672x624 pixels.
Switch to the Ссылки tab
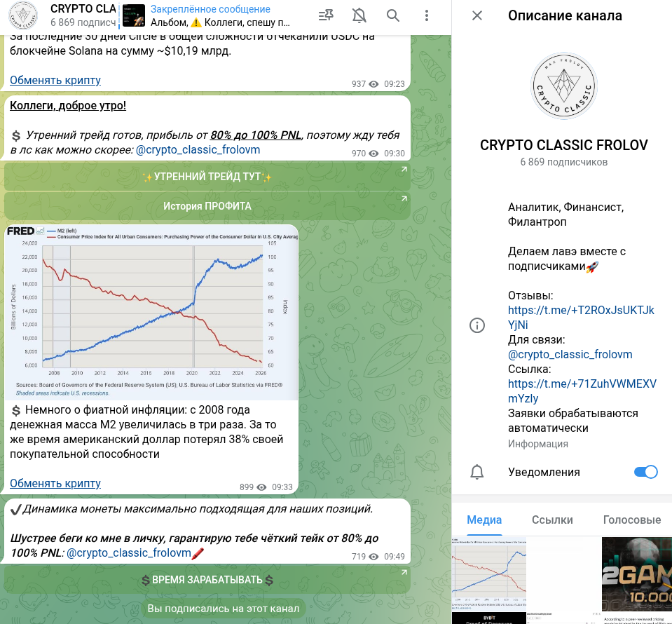click(552, 520)
